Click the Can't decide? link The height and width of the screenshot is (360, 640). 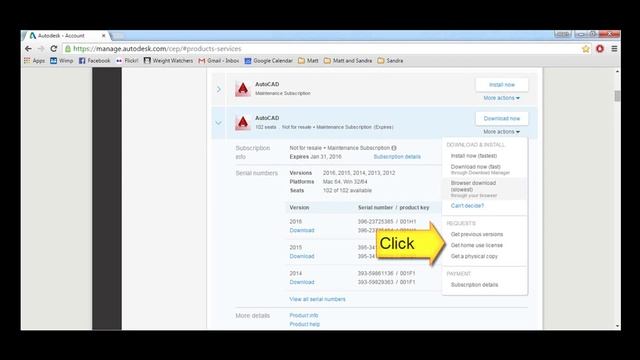(467, 206)
